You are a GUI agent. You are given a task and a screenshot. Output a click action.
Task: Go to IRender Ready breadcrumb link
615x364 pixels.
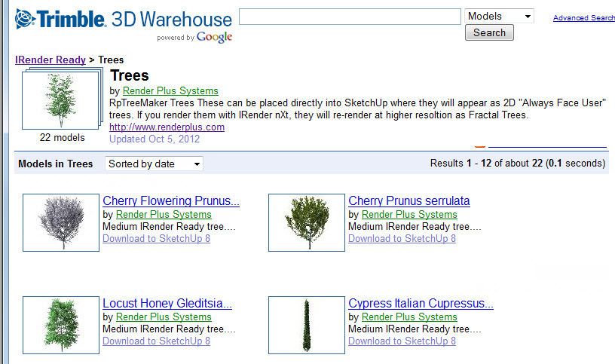[x=50, y=60]
